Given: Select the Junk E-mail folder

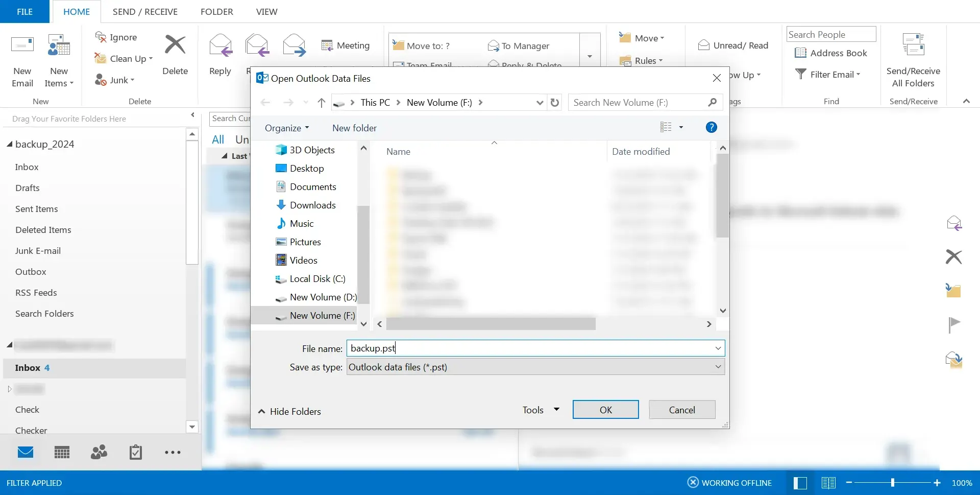Looking at the screenshot, I should 38,251.
